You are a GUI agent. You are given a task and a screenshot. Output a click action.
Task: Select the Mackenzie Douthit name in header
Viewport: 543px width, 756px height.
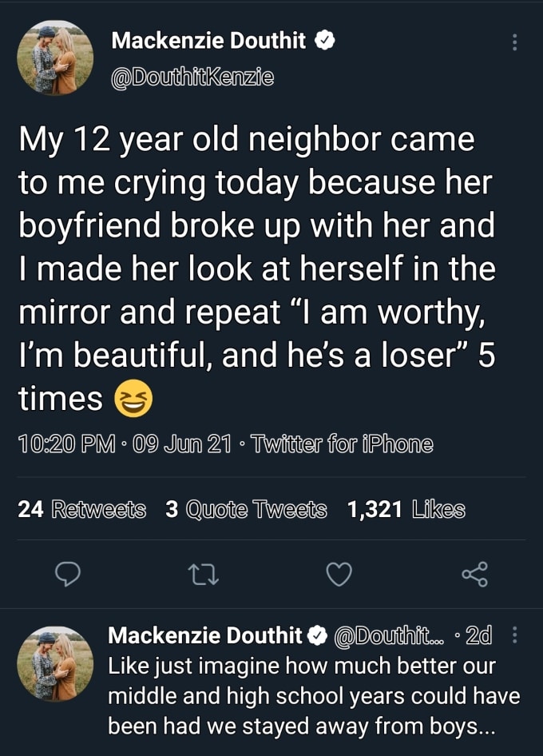coord(208,40)
